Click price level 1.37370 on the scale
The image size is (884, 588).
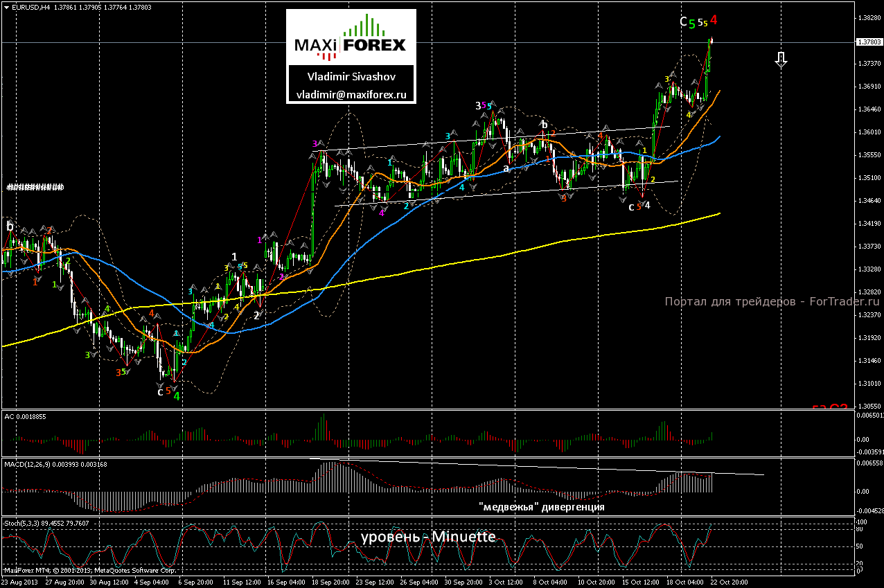(869, 63)
